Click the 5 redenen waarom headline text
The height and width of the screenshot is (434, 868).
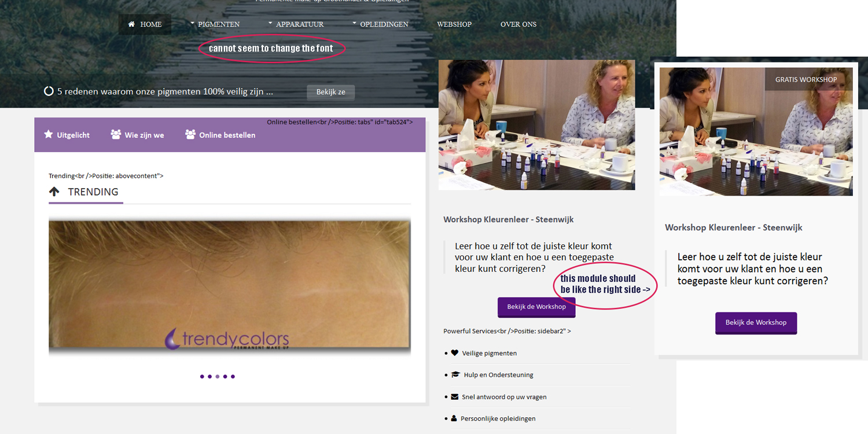click(x=165, y=91)
